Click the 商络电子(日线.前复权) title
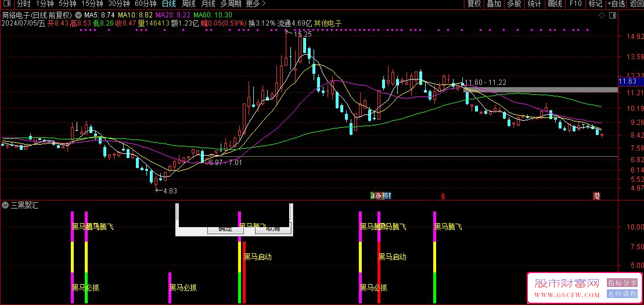The height and width of the screenshot is (305, 644). [37, 15]
